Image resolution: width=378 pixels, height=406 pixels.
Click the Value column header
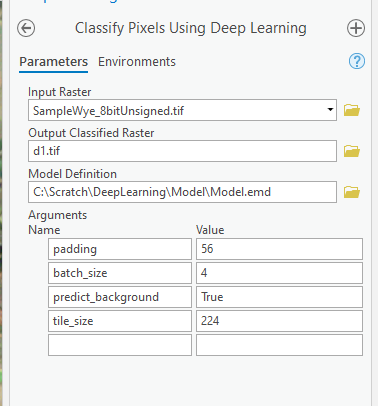210,230
